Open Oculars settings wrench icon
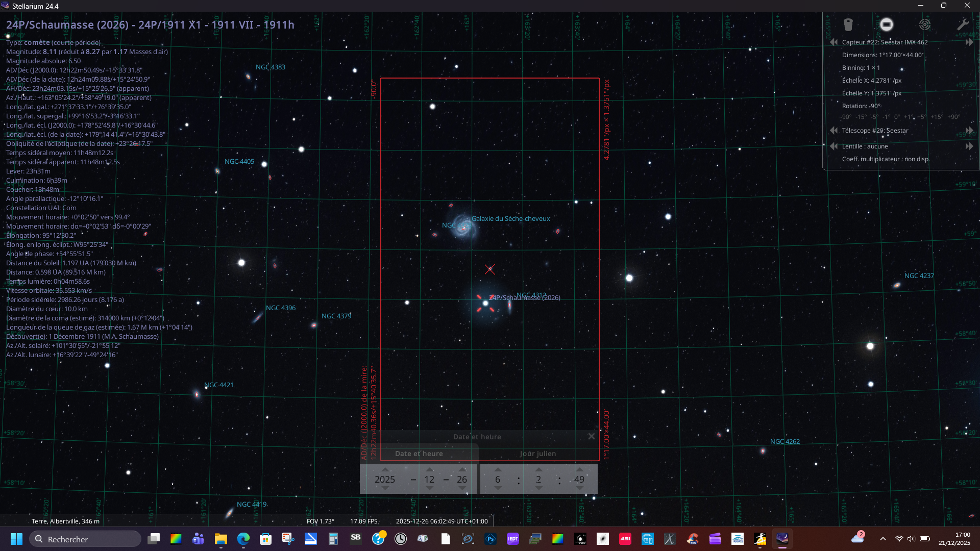The height and width of the screenshot is (551, 980). coord(963,24)
